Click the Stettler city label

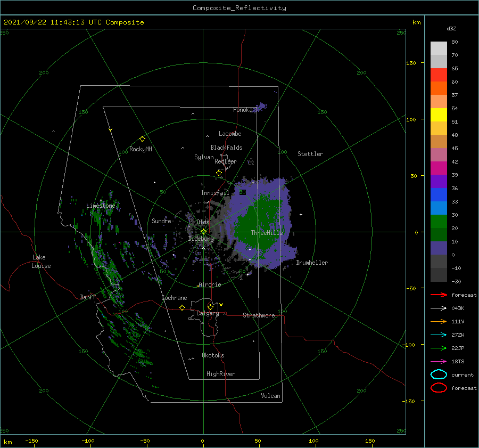click(x=310, y=154)
